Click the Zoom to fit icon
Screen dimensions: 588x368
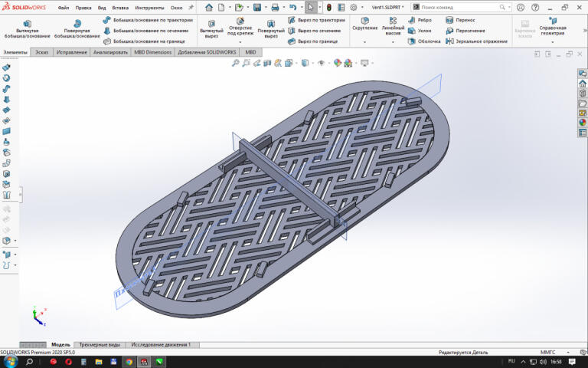click(x=236, y=63)
